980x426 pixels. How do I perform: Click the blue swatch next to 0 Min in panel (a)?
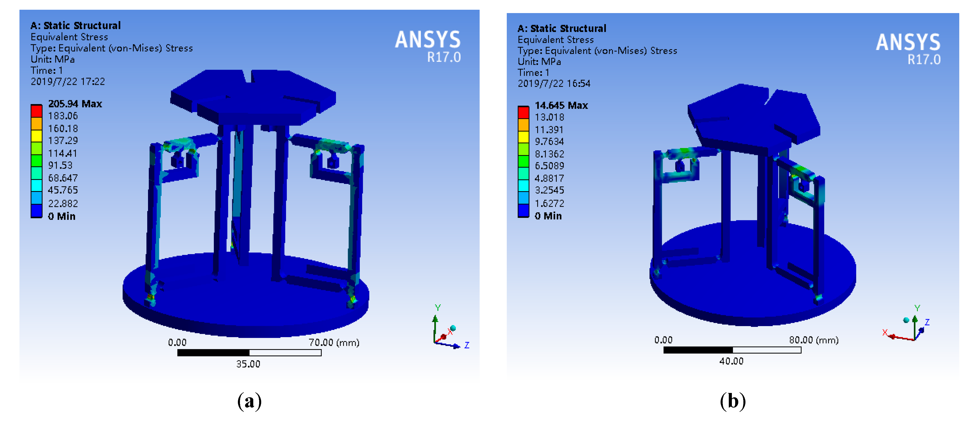pos(37,211)
